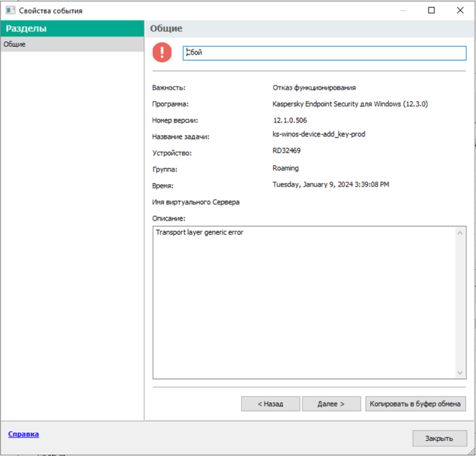Open the Справка help link
Viewport: 476px width, 456px height.
[x=23, y=434]
